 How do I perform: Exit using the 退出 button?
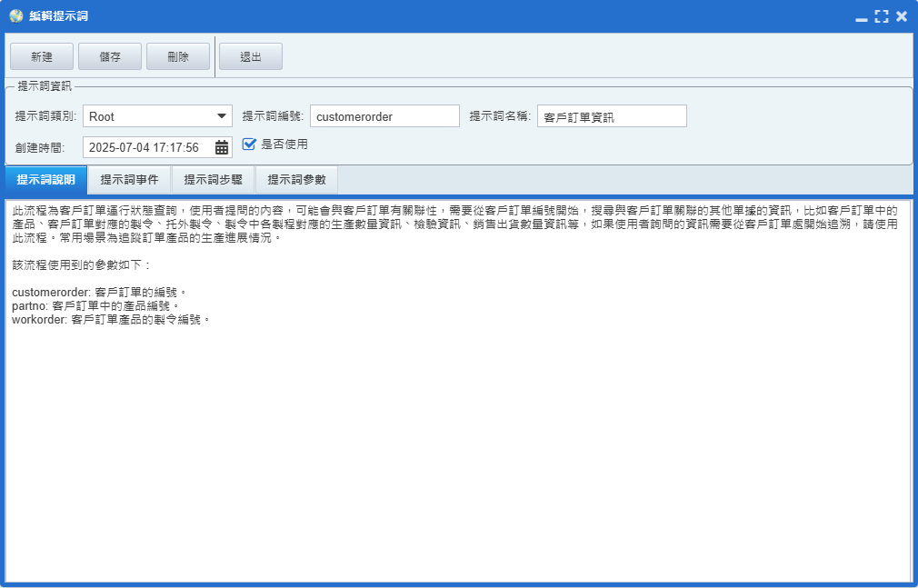(x=251, y=57)
